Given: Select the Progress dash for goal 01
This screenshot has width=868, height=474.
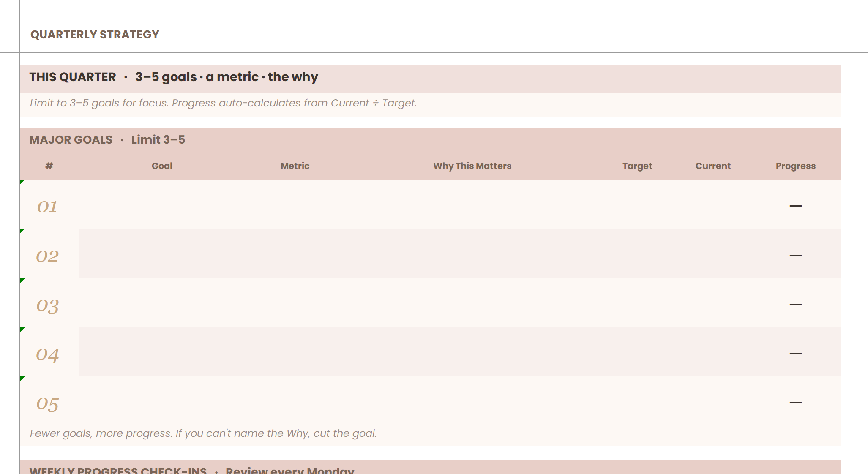Looking at the screenshot, I should click(x=795, y=206).
